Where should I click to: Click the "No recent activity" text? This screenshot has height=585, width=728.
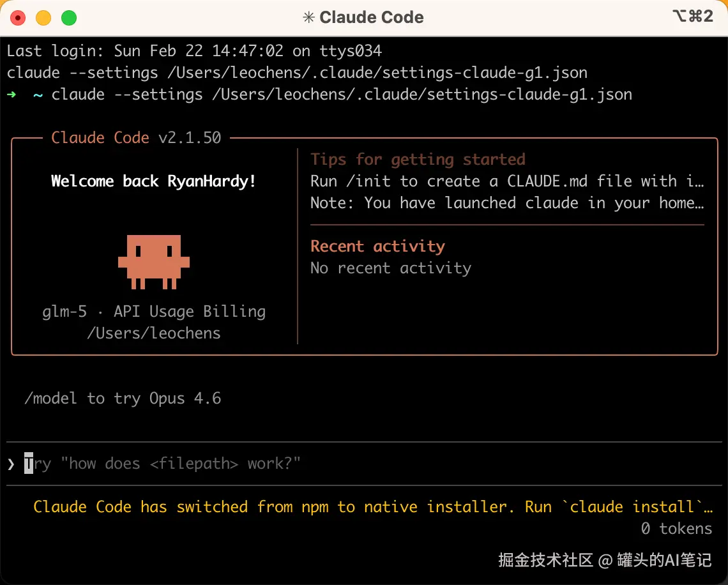point(391,268)
